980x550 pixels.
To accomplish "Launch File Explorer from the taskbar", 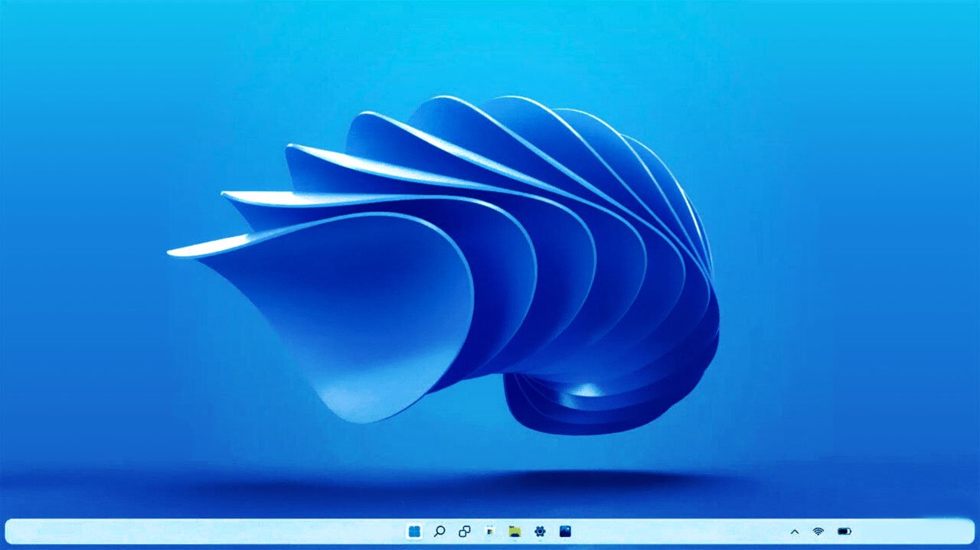I will [x=514, y=531].
